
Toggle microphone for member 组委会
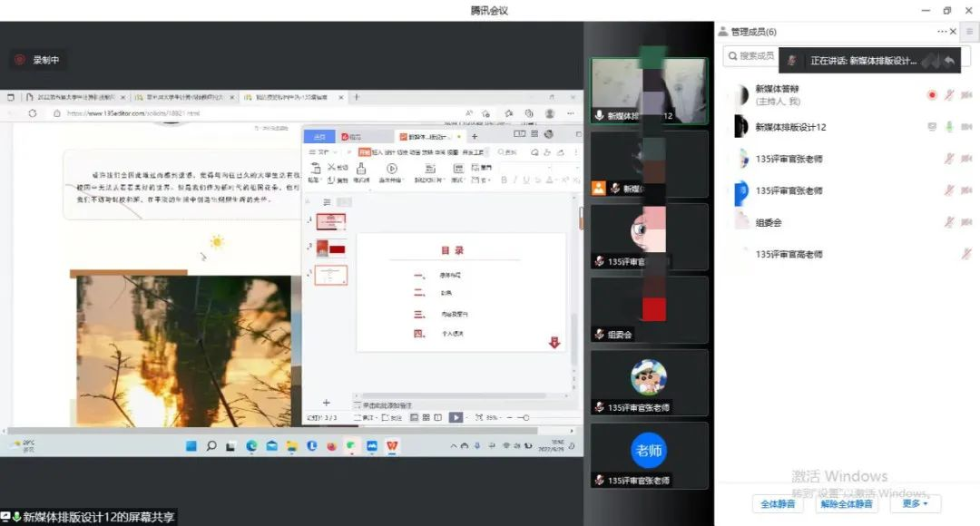(949, 222)
